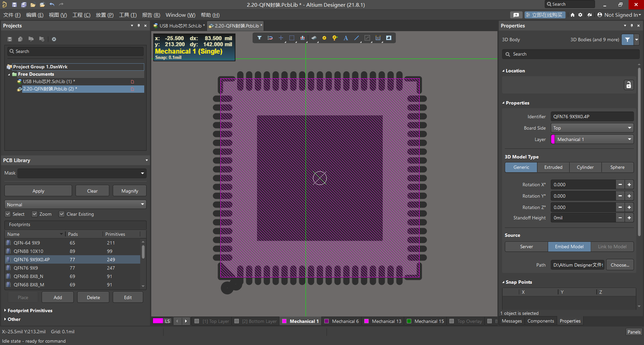
Task: Place a text string with the A icon
Action: [x=346, y=38]
